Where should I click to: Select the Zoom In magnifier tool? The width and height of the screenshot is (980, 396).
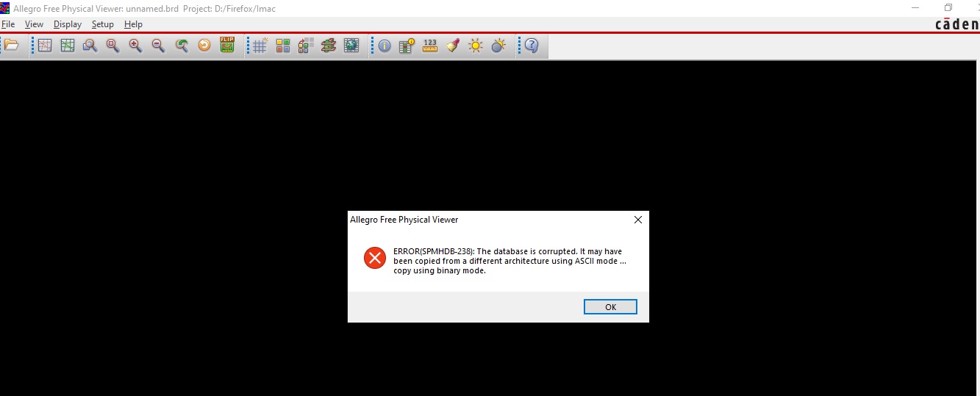coord(135,46)
